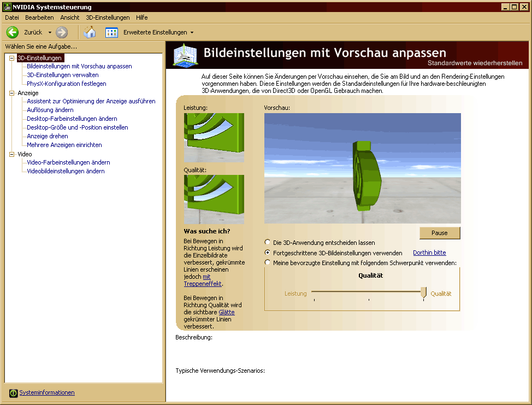Click the 'Dorthin bitte' link
This screenshot has height=405, width=532.
[x=429, y=253]
